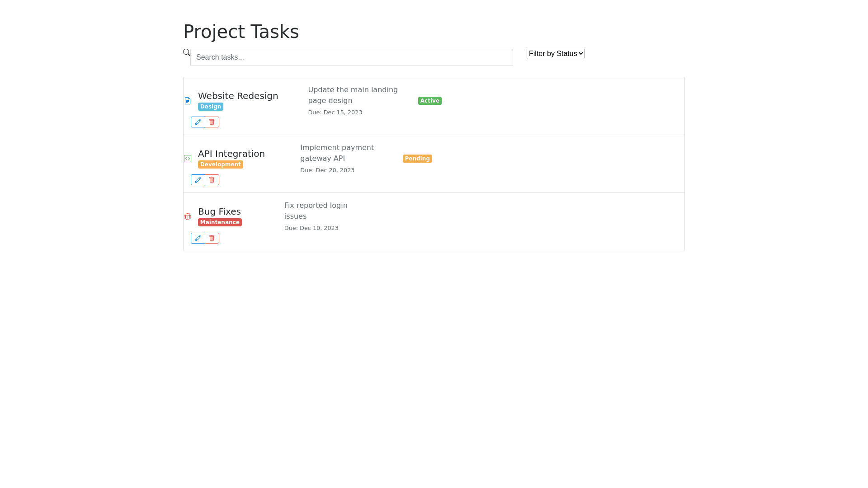This screenshot has width=868, height=488.
Task: Click the search magnifier icon
Action: pyautogui.click(x=187, y=52)
